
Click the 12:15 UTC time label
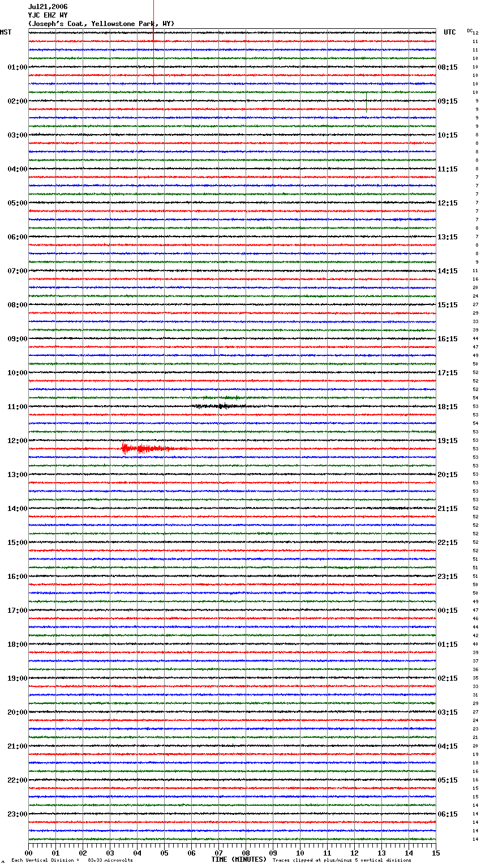448,203
